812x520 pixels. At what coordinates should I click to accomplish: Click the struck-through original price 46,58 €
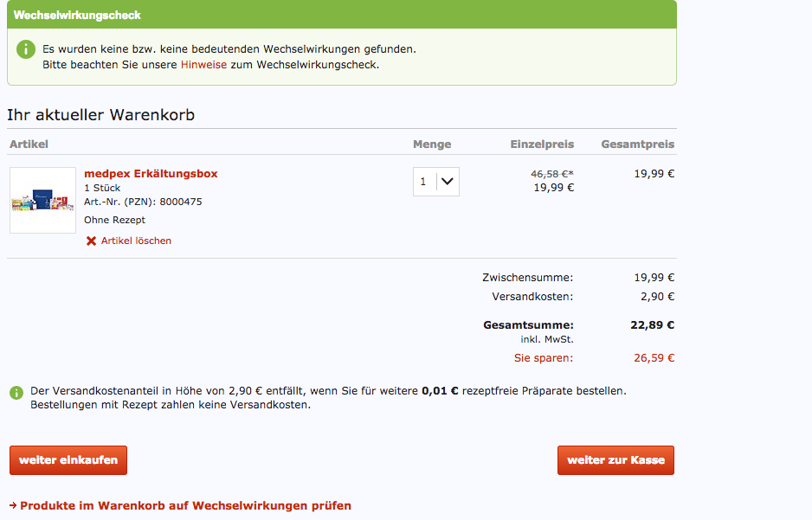coord(551,174)
